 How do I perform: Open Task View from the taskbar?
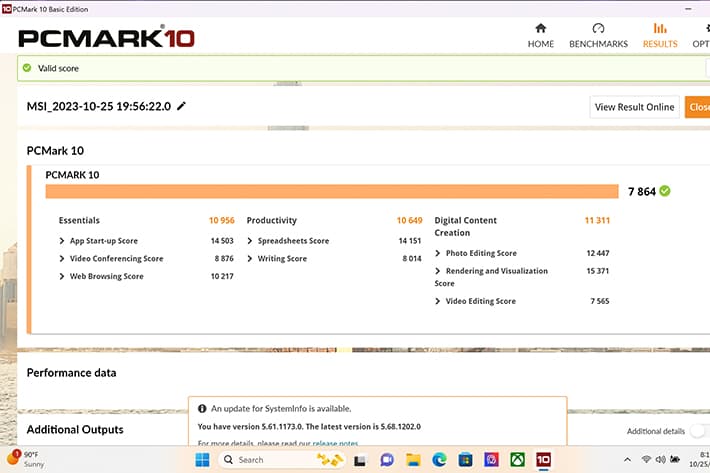pyautogui.click(x=360, y=460)
